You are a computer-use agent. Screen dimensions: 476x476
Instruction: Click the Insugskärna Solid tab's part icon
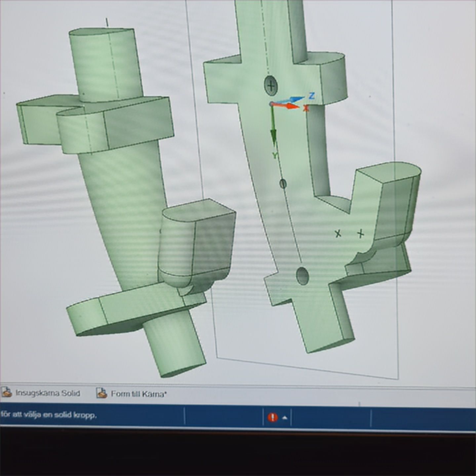tap(6, 392)
